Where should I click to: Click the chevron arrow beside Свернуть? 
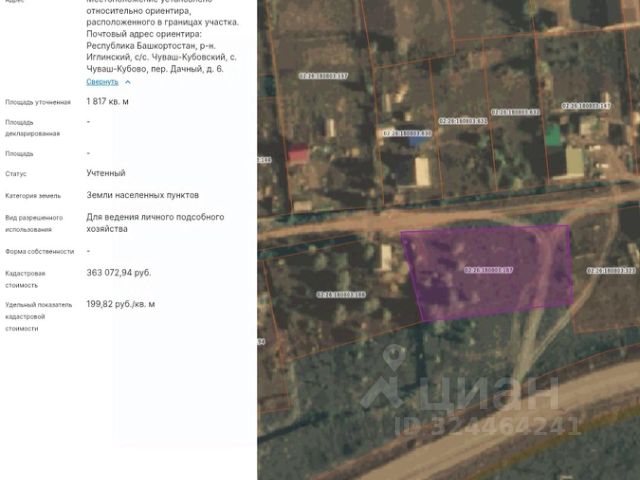[x=128, y=82]
